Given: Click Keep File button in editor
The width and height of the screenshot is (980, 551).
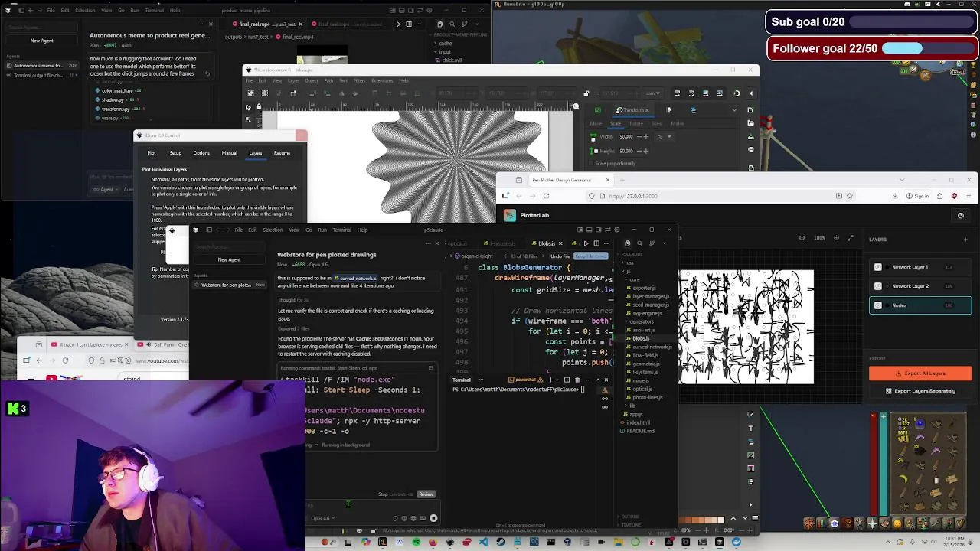Looking at the screenshot, I should 591,256.
